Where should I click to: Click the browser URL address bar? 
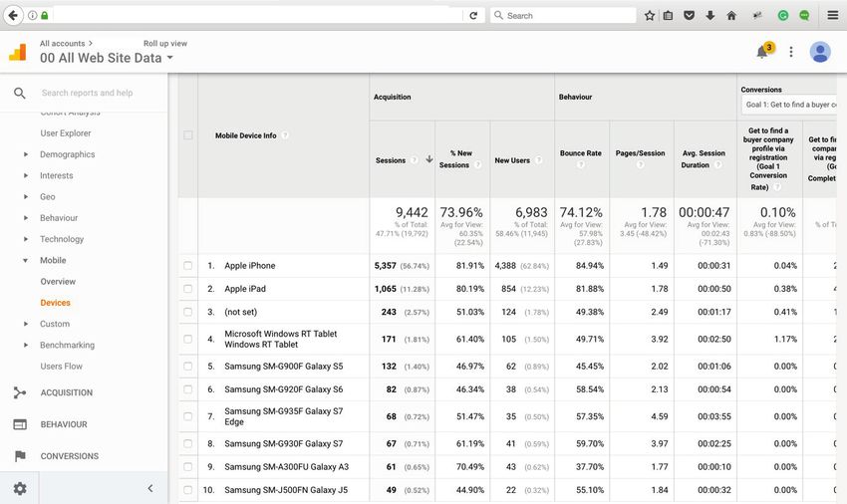click(x=257, y=16)
